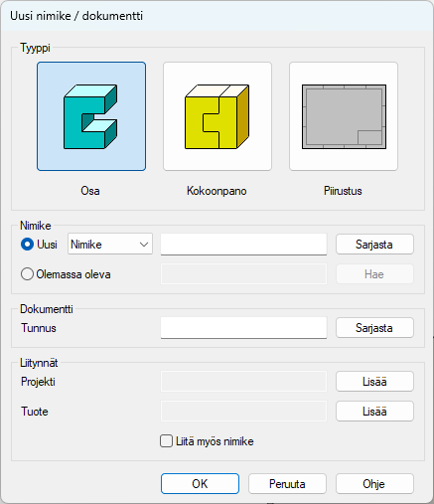
Task: Focus the Tunnus input field
Action: tap(243, 328)
